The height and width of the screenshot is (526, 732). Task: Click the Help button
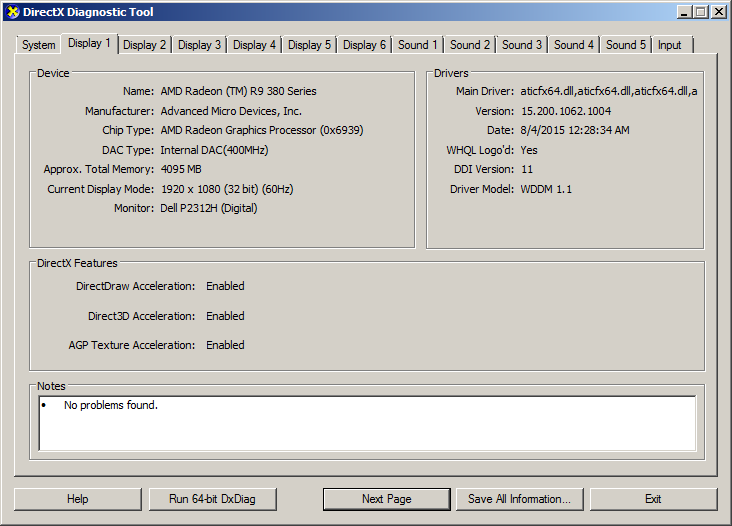click(77, 499)
